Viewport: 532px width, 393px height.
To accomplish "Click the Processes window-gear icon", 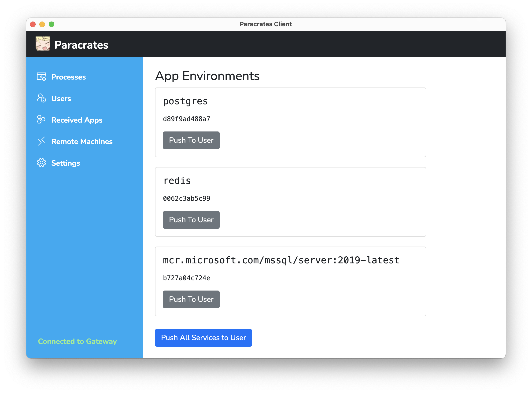I will pyautogui.click(x=41, y=77).
